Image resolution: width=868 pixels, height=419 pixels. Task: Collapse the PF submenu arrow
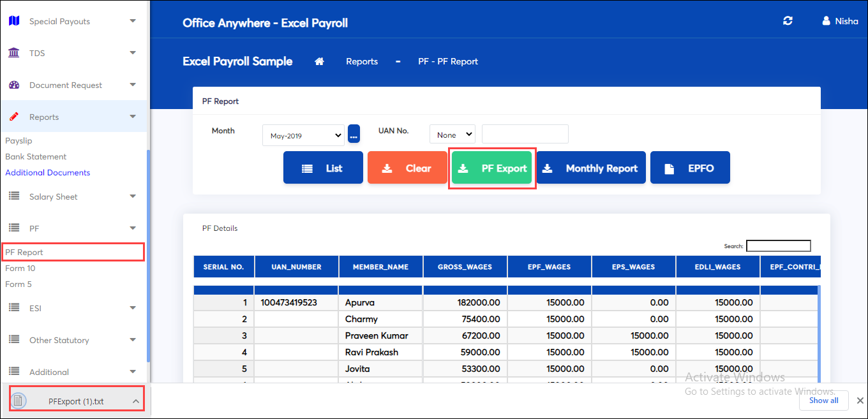click(133, 228)
